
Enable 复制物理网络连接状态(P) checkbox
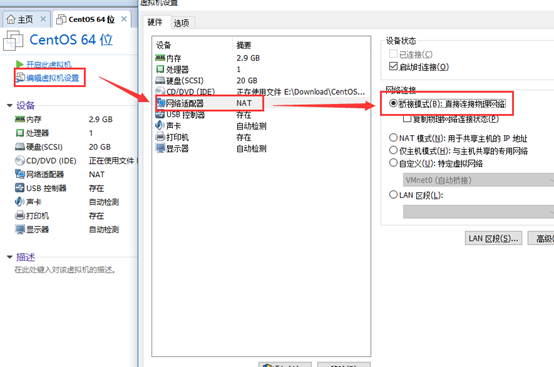pos(407,119)
